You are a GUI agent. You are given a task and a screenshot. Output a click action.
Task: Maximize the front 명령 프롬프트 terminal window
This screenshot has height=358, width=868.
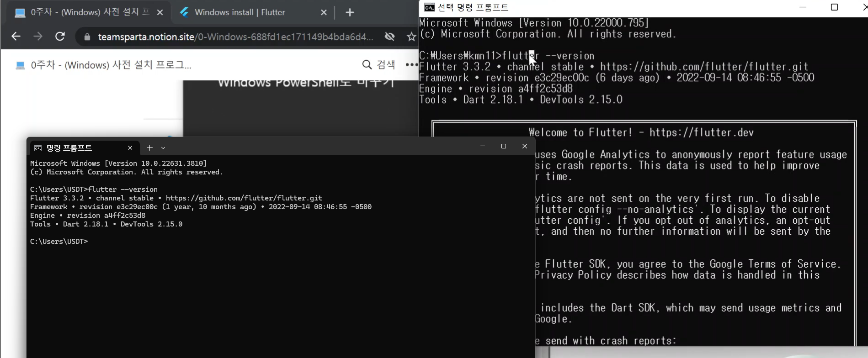point(504,146)
